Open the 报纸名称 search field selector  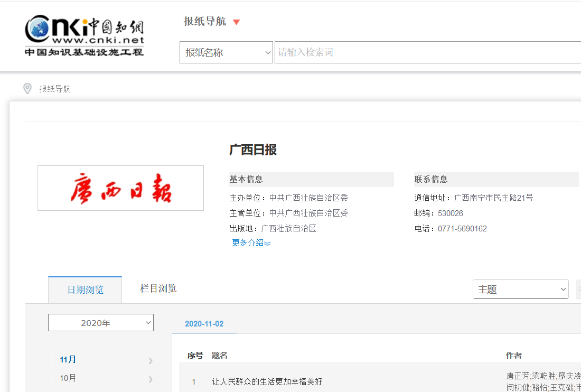coord(226,52)
